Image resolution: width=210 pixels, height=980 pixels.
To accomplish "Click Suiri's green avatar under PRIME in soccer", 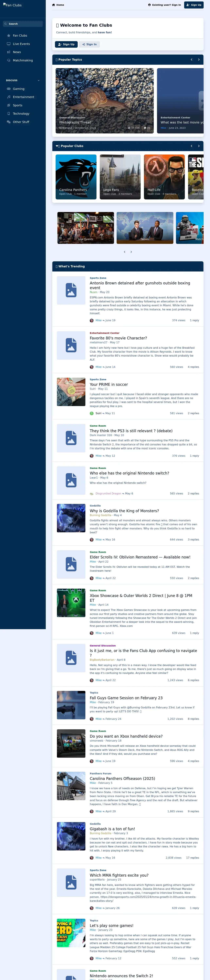I will [91, 413].
